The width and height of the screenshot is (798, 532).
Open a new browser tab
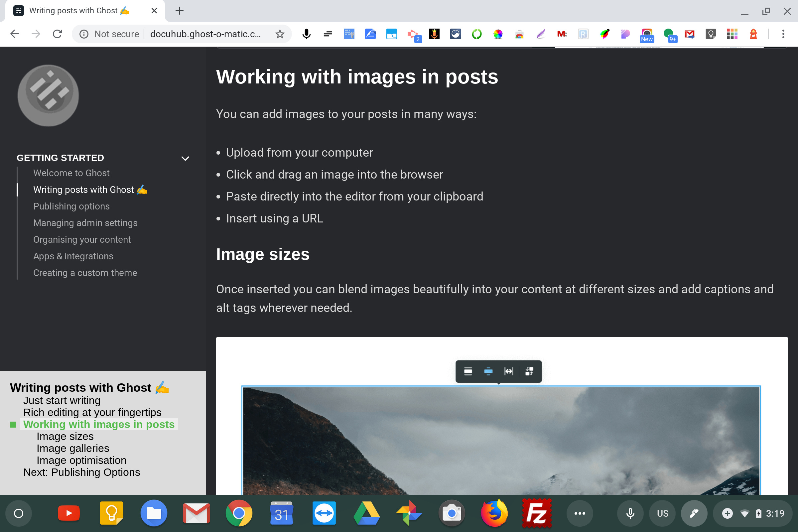tap(180, 11)
